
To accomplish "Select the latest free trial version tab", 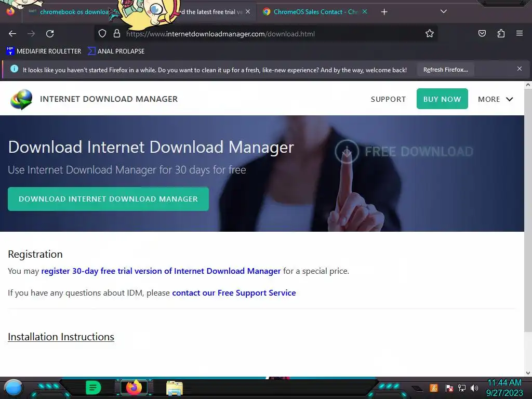I will pos(210,12).
